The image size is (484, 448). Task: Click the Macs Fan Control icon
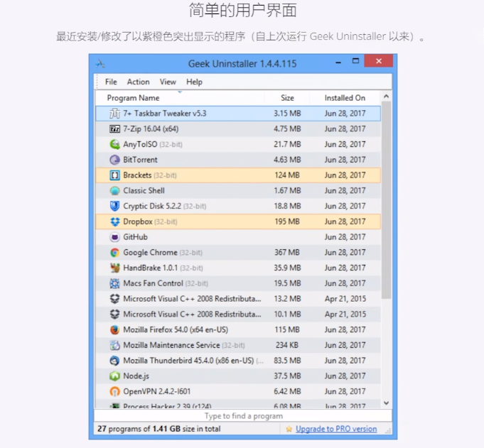115,283
